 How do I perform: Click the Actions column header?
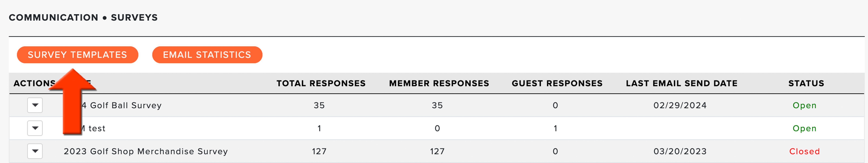34,83
